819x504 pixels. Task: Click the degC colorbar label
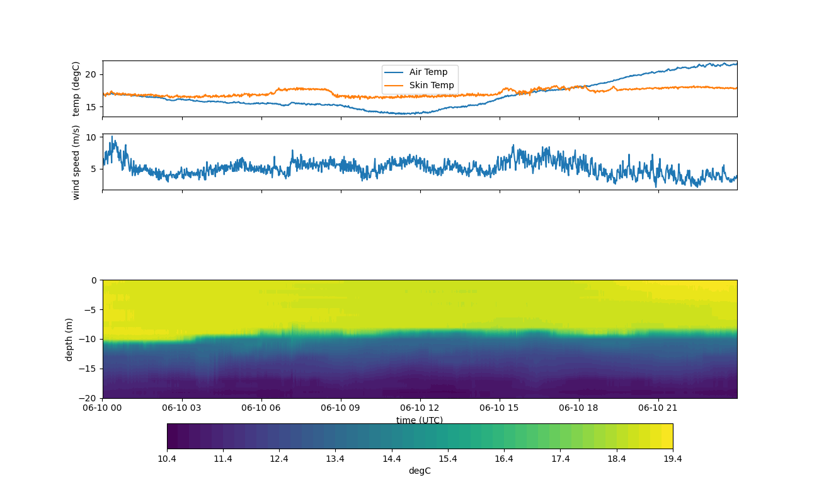[420, 471]
